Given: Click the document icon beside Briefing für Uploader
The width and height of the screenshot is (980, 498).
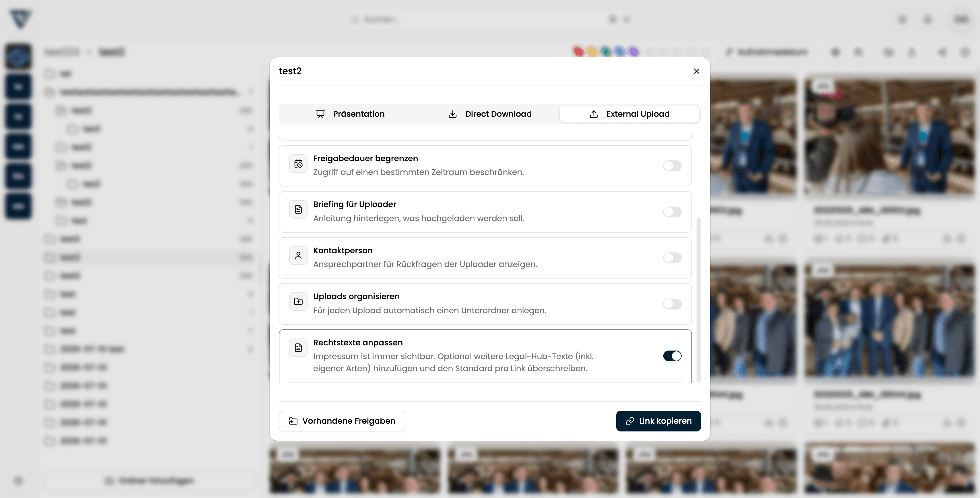Looking at the screenshot, I should (x=298, y=210).
